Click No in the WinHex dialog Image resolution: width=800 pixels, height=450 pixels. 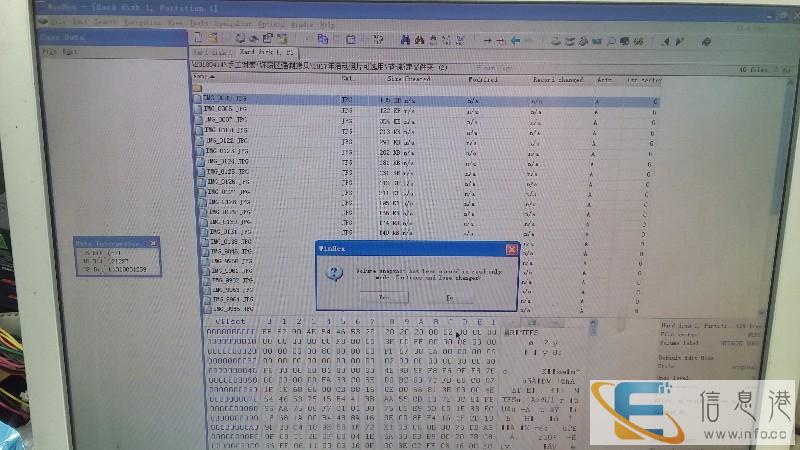point(449,297)
